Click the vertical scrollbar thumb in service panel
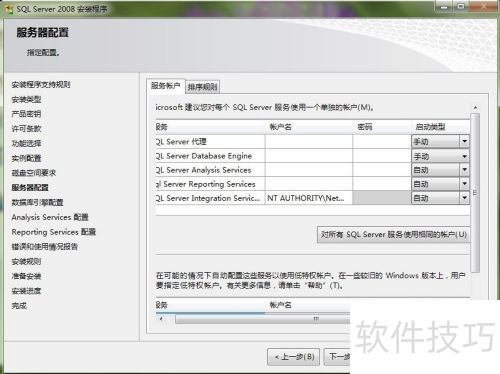This screenshot has width=500, height=374. [475, 193]
